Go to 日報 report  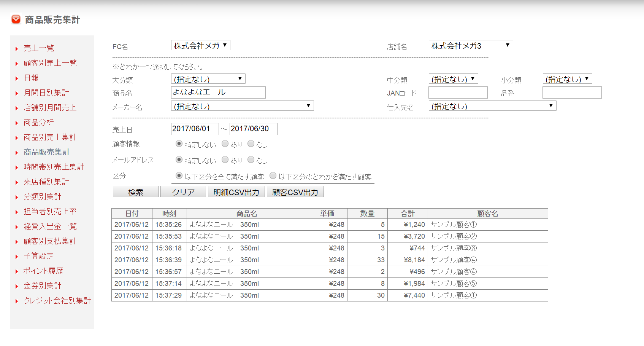[x=31, y=78]
